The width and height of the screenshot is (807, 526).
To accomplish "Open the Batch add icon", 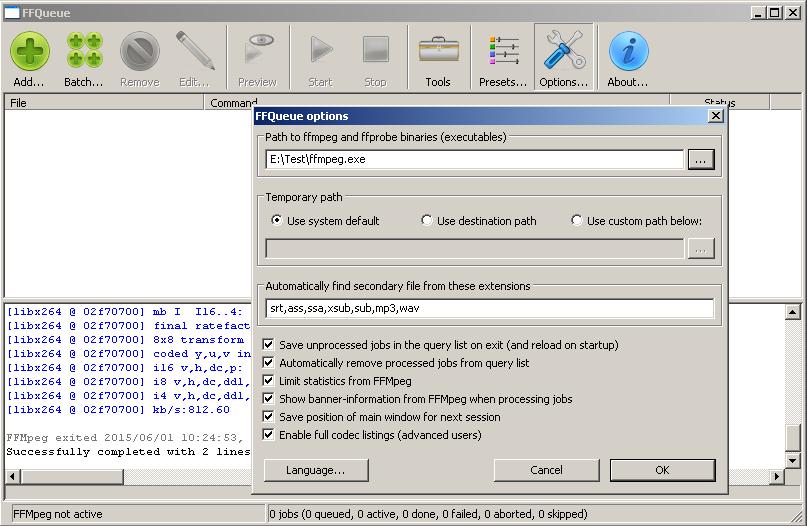I will (x=84, y=50).
